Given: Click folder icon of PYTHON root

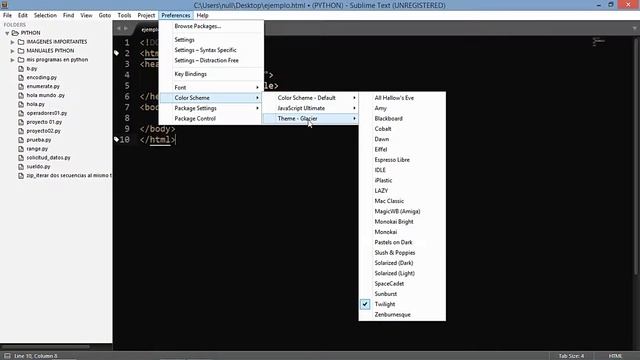Looking at the screenshot, I should tap(15, 33).
